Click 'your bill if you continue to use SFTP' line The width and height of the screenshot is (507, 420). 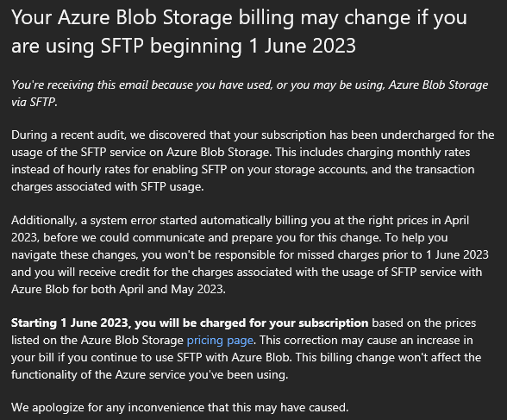247,358
